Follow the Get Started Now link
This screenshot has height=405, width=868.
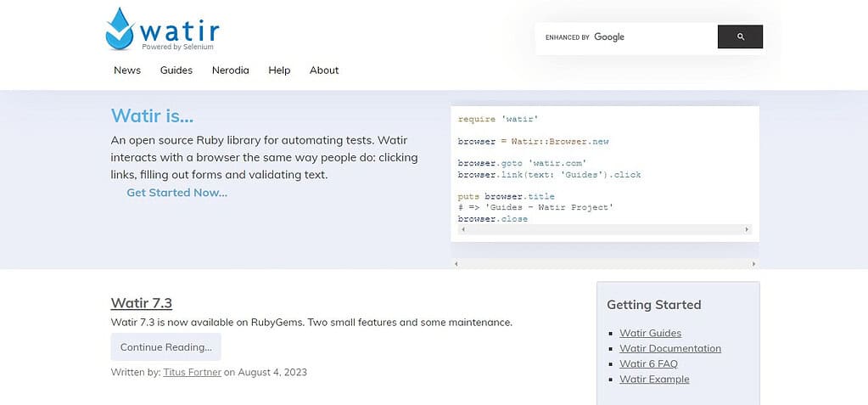pyautogui.click(x=177, y=193)
